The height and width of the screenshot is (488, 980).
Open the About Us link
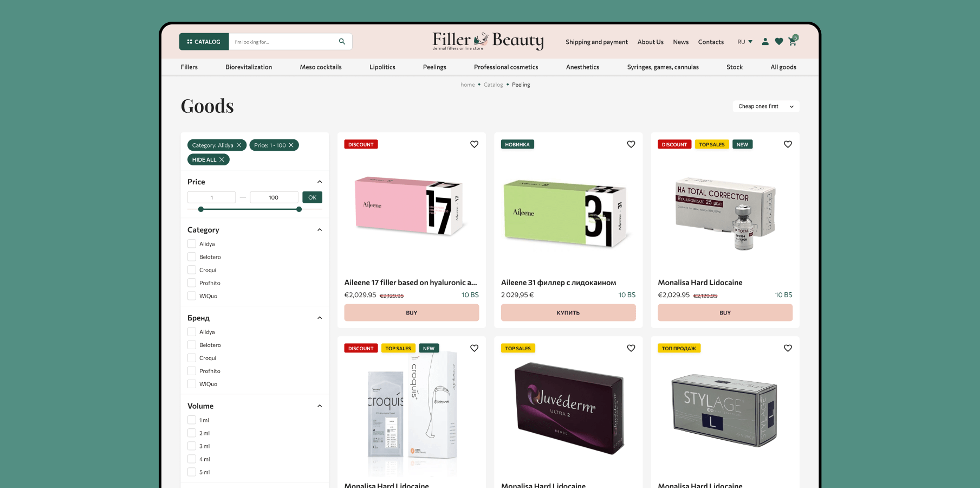coord(650,42)
